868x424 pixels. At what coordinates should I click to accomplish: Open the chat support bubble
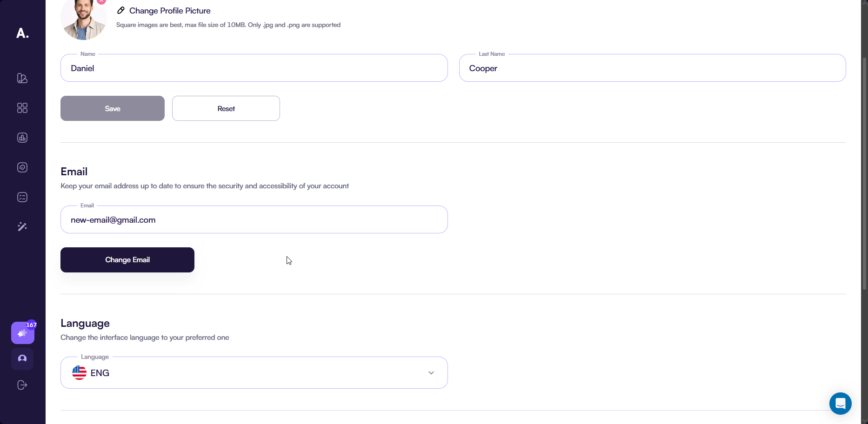tap(840, 404)
